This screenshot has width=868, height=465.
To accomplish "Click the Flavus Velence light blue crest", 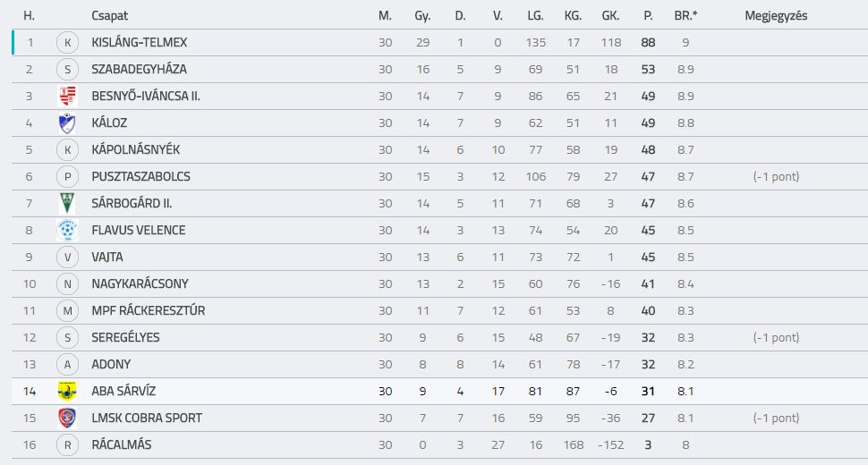I will [67, 230].
